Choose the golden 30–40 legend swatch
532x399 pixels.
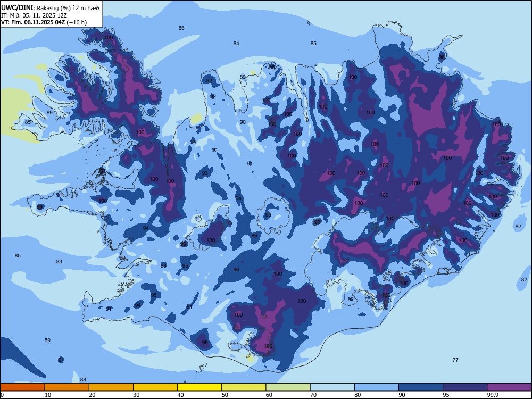155,387
